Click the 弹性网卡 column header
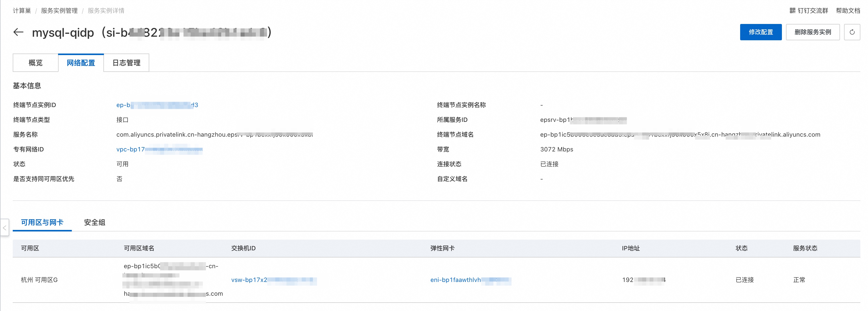 coord(442,248)
